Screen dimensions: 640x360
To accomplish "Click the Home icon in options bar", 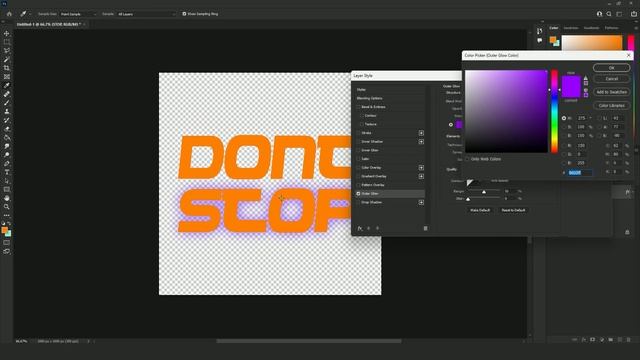I will 9,14.
